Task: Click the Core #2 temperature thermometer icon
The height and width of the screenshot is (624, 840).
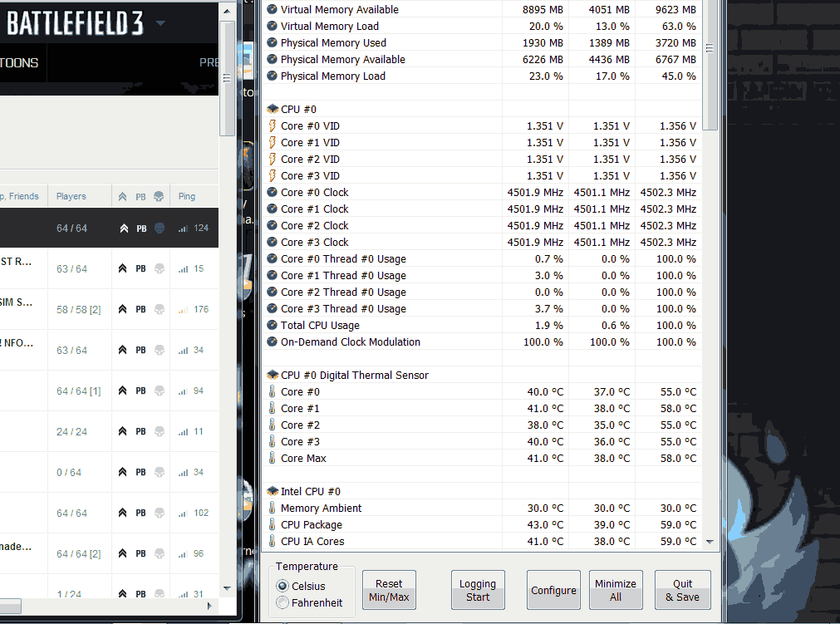Action: pyautogui.click(x=273, y=425)
